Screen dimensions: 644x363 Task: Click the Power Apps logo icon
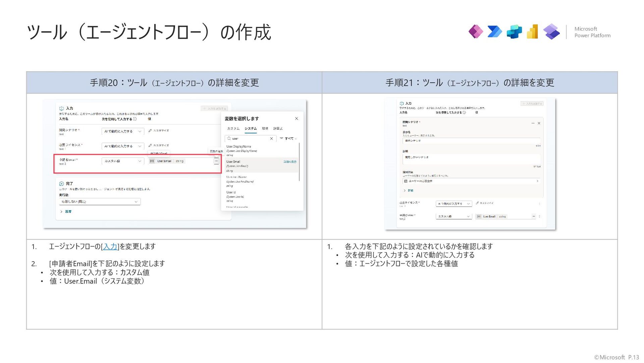476,32
